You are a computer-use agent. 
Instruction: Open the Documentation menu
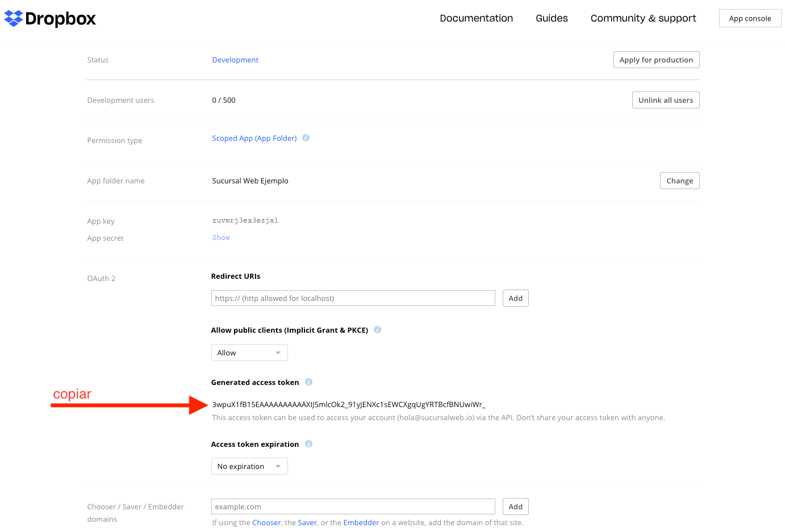[476, 18]
